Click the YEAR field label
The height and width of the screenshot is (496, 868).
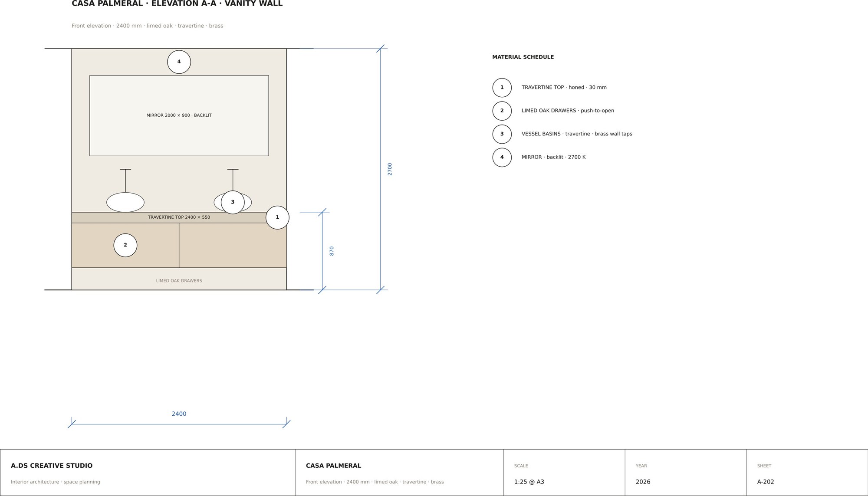point(641,466)
